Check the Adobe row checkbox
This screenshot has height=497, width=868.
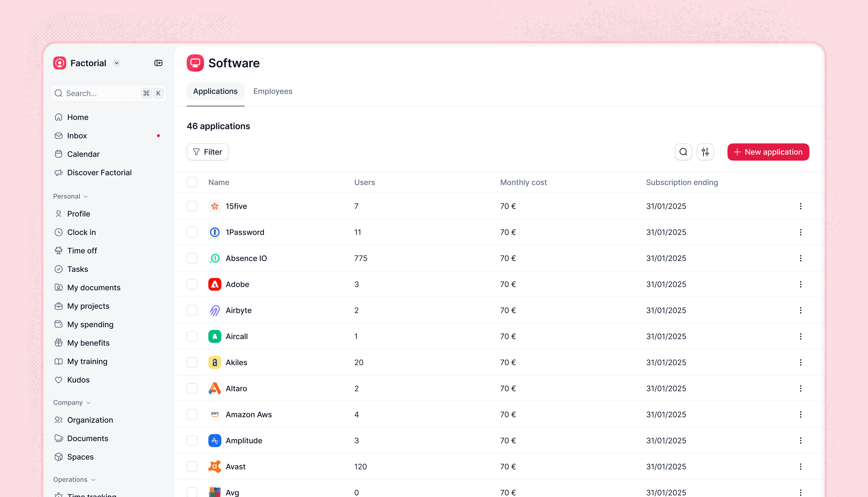(192, 284)
